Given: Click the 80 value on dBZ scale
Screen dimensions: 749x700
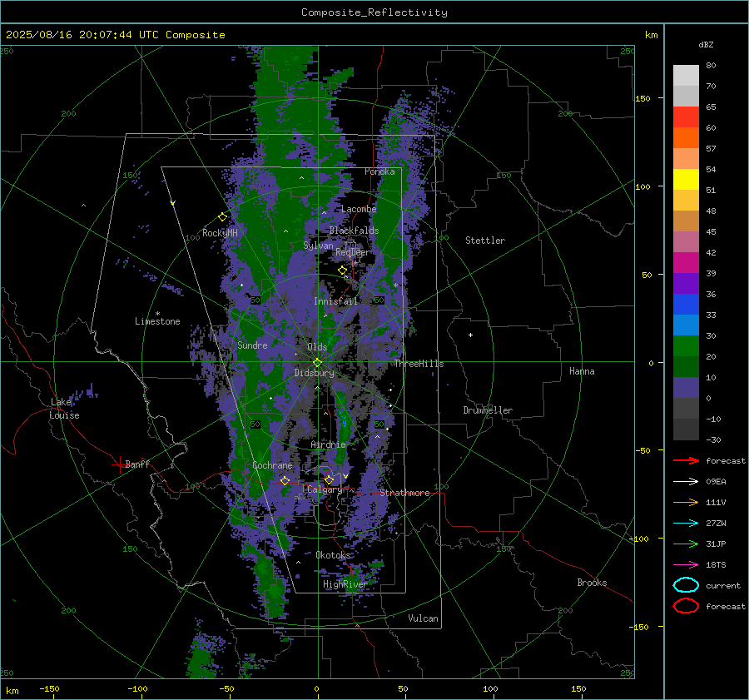Looking at the screenshot, I should click(x=711, y=66).
